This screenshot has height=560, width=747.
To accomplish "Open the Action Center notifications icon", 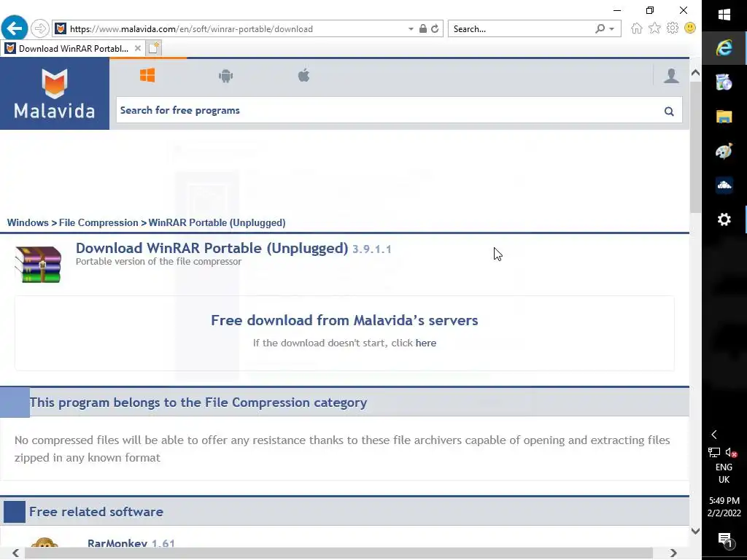I will coord(724,540).
